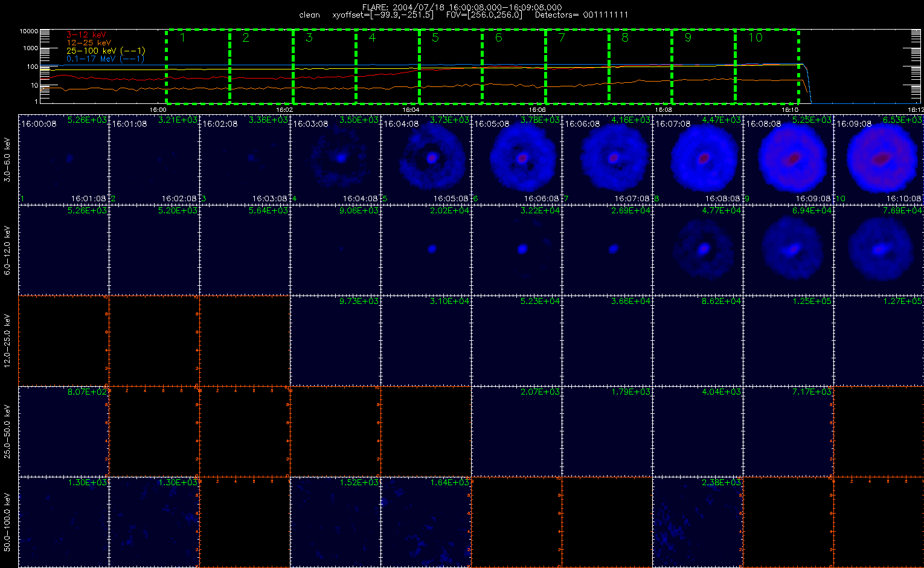The width and height of the screenshot is (924, 568).
Task: Click the '5.64E+03' flux value
Action: (x=269, y=210)
